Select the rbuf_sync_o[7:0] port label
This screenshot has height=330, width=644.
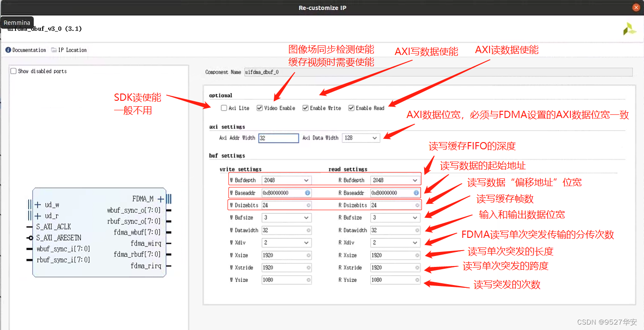point(134,221)
